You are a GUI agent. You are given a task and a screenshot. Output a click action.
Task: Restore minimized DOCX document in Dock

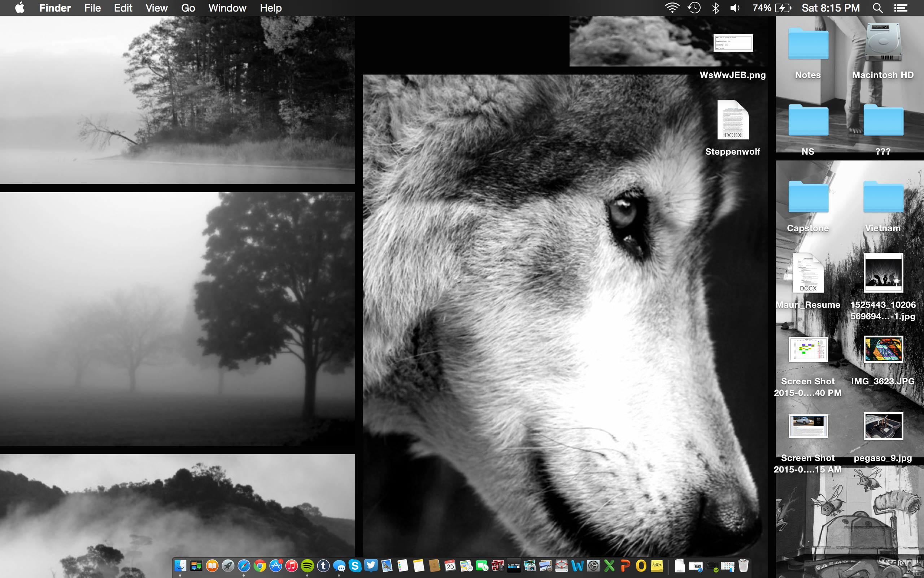coord(680,565)
